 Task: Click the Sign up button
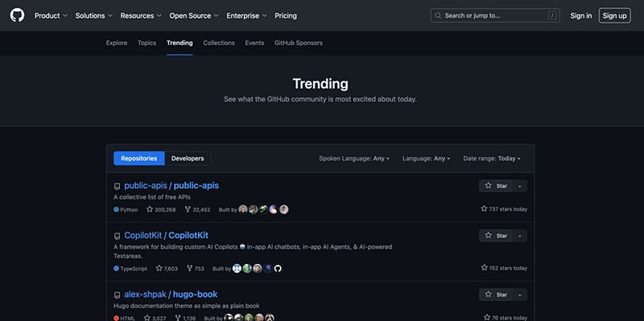615,15
